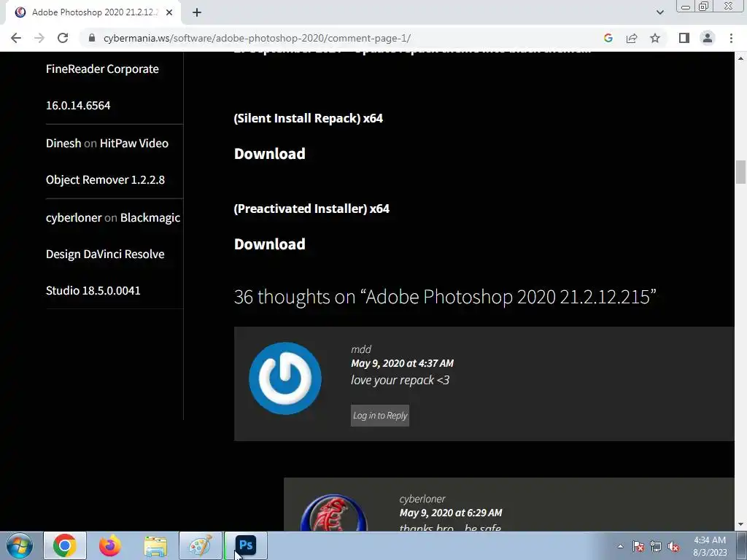Click the cyberloner commenter name in sidebar
Viewport: 747px width, 560px height.
pyautogui.click(x=74, y=217)
